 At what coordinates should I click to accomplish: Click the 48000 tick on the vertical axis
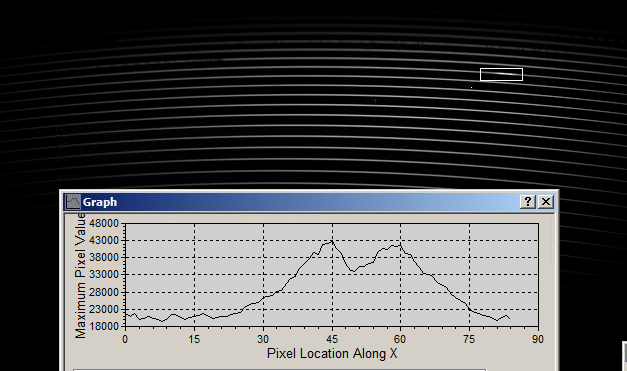point(104,223)
